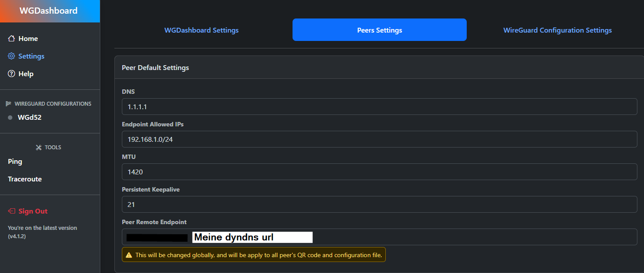Click the Peer Remote Endpoint field
Image resolution: width=644 pixels, height=273 pixels.
coord(440,237)
